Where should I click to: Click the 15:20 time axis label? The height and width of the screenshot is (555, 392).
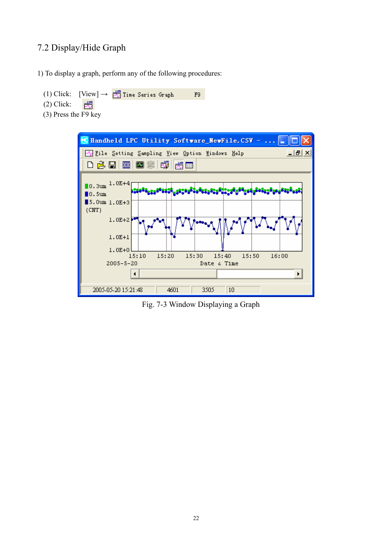166,256
